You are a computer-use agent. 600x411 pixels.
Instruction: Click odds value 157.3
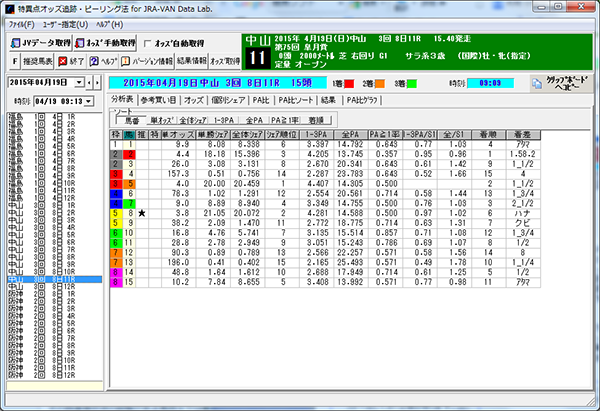178,174
